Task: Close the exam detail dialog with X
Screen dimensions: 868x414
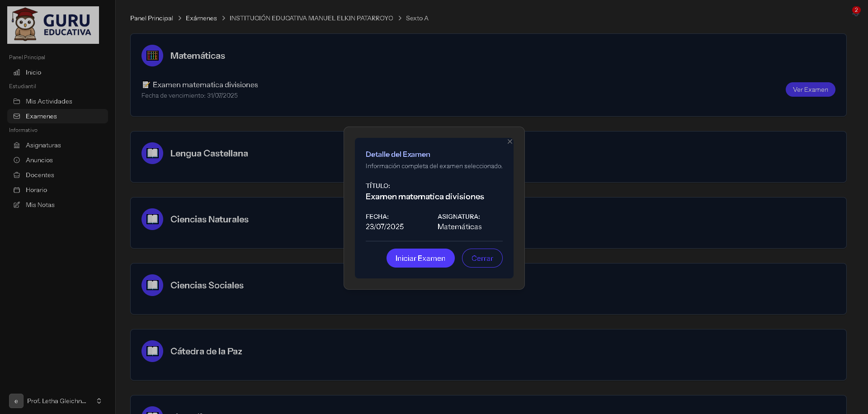Action: 510,141
